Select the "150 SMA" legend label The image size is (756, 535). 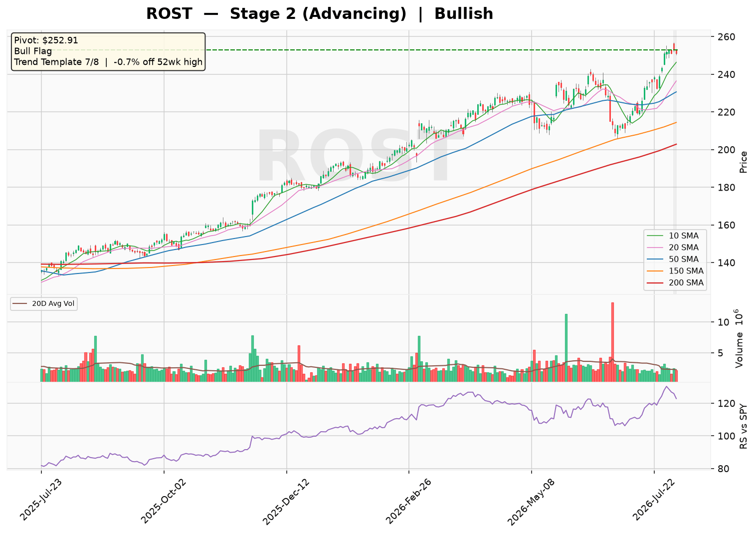tap(686, 271)
